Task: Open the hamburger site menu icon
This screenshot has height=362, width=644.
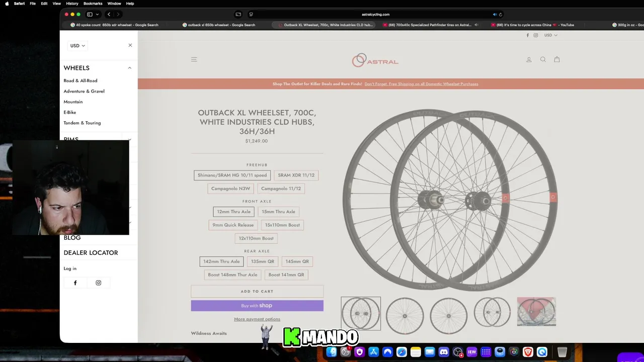Action: (x=194, y=59)
